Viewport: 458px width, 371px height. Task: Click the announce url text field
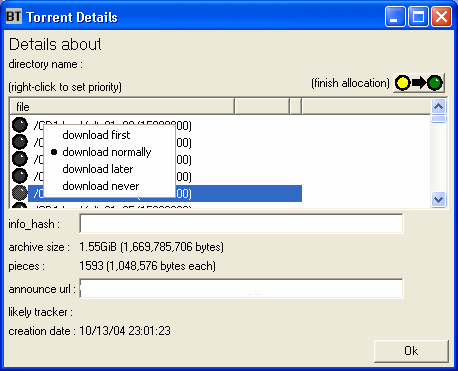pos(241,288)
